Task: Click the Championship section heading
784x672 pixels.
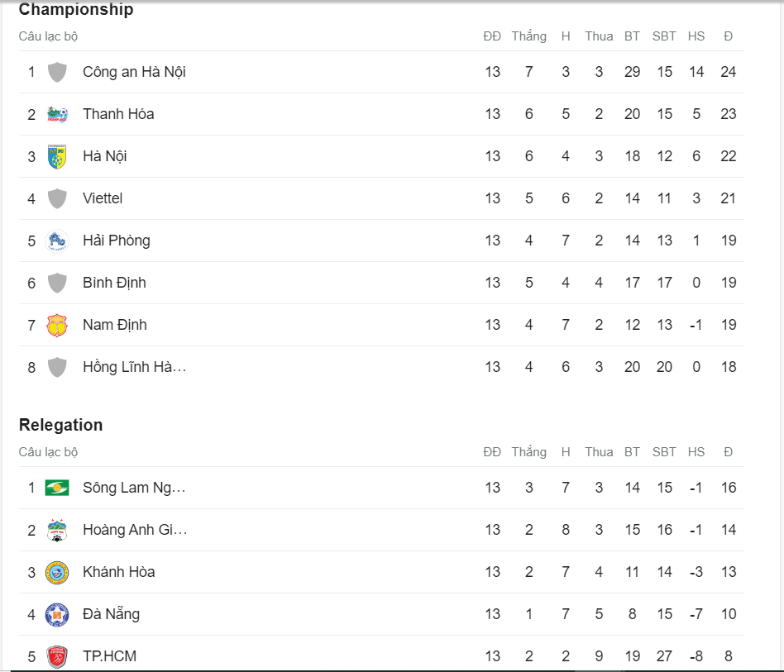Action: pos(77,10)
